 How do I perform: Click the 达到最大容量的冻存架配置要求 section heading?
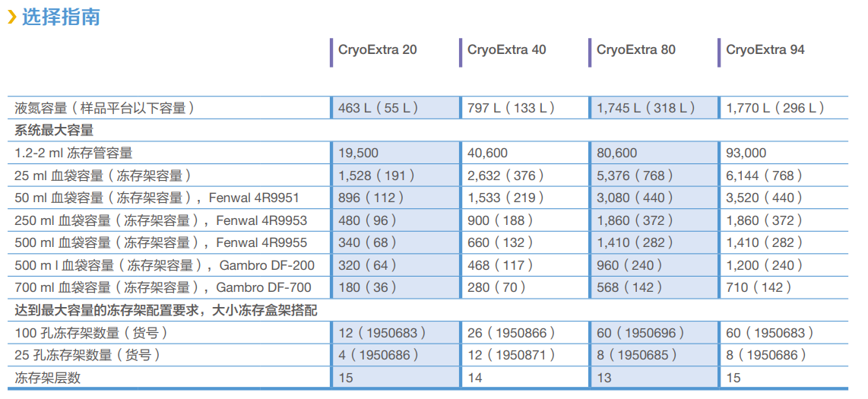coord(163,310)
